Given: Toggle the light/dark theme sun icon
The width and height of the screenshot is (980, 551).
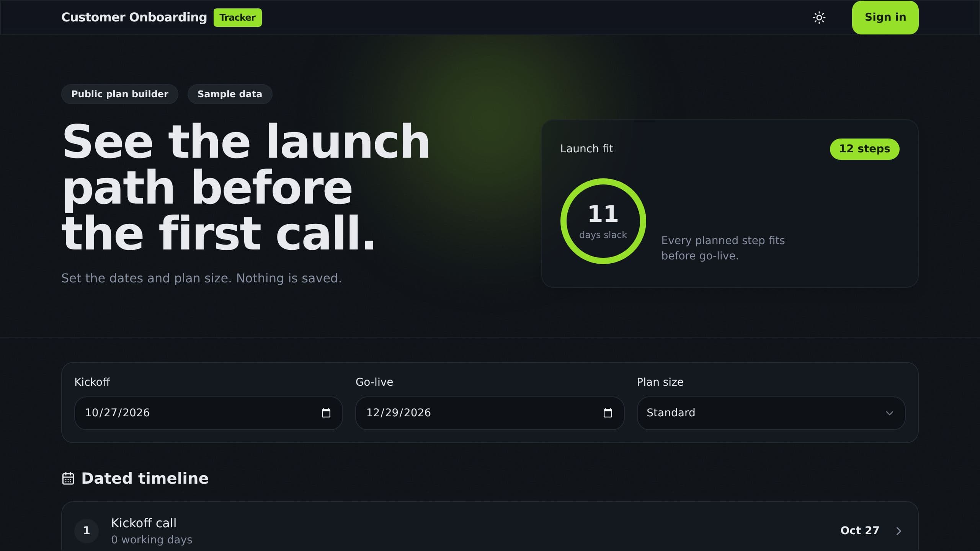Looking at the screenshot, I should (819, 18).
